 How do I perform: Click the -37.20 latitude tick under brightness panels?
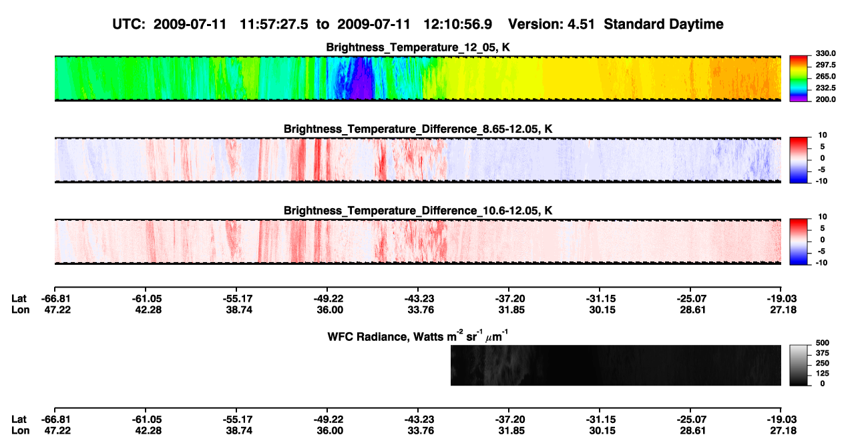(x=510, y=299)
